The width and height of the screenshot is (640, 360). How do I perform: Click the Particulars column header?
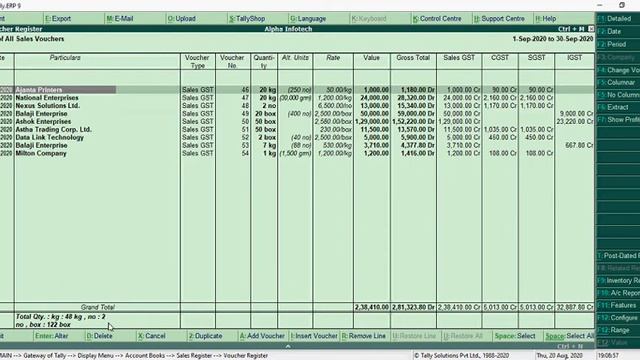tap(65, 58)
